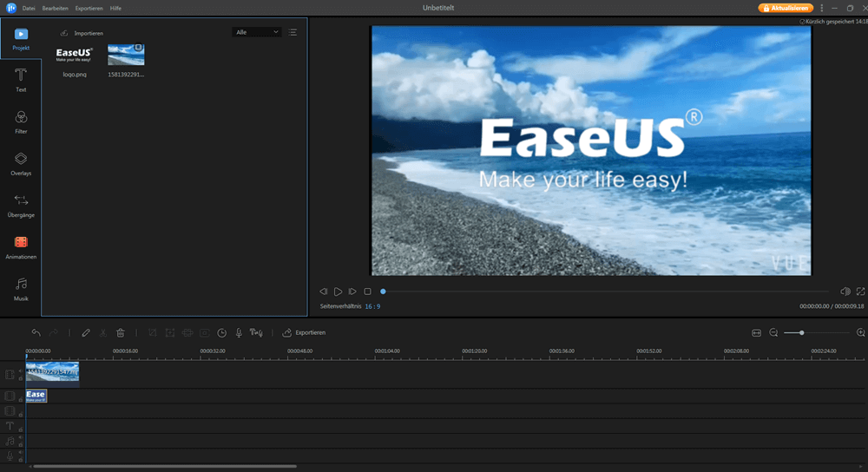Click the voiceover microphone icon in toolbar
This screenshot has height=472, width=868.
239,332
